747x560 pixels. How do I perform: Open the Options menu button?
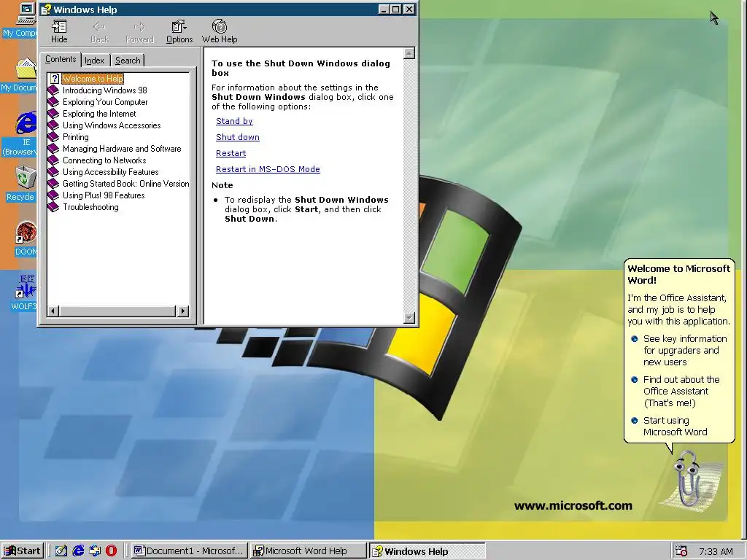tap(179, 32)
